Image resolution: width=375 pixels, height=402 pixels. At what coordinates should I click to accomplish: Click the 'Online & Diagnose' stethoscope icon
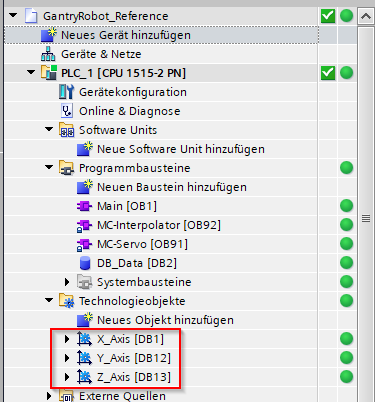pyautogui.click(x=67, y=111)
